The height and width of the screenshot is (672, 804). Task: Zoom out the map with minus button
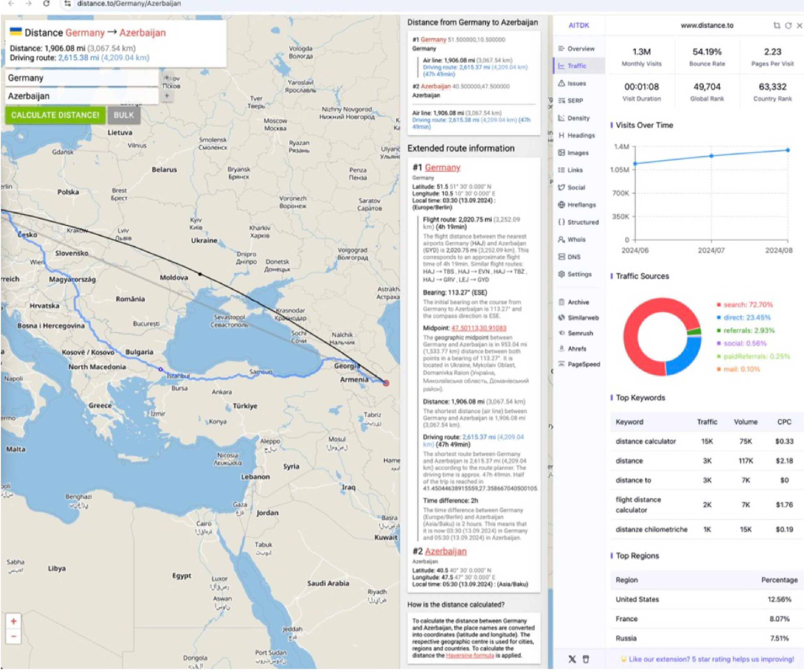[x=13, y=636]
